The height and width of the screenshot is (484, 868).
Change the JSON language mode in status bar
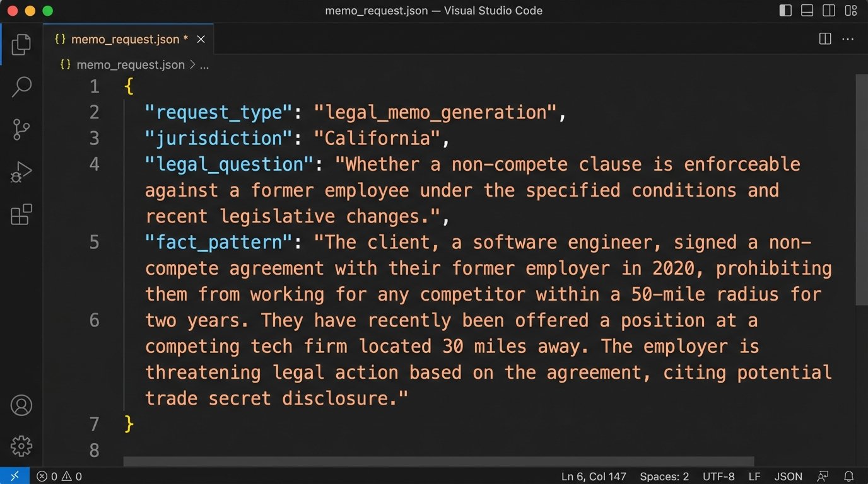(789, 476)
